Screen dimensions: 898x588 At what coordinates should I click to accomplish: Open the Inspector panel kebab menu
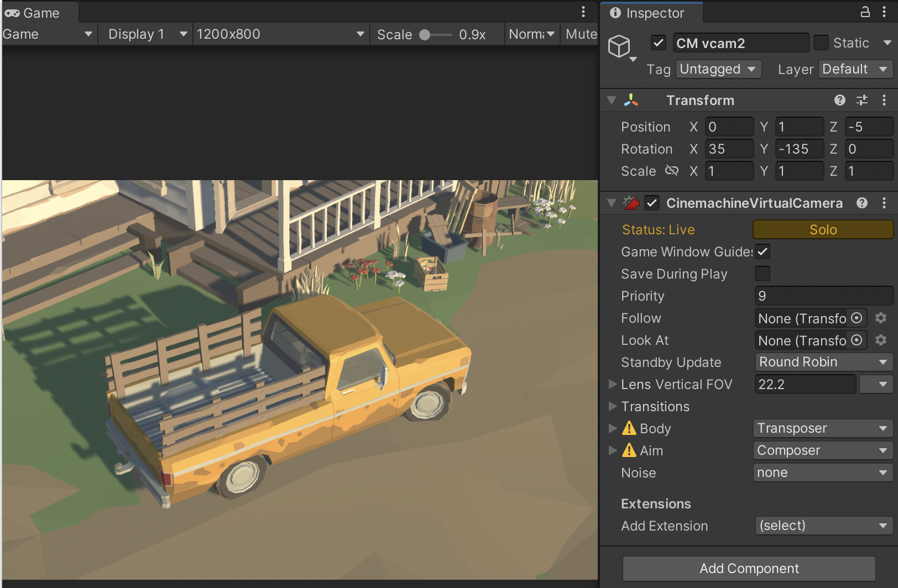[884, 12]
